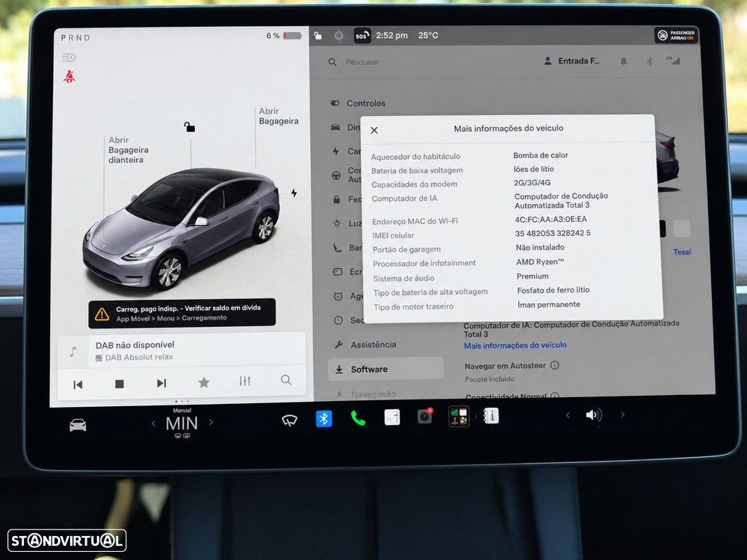Screen dimensions: 747x560
Task: Tap the Navegar em Autosteer info icon
Action: [x=554, y=365]
